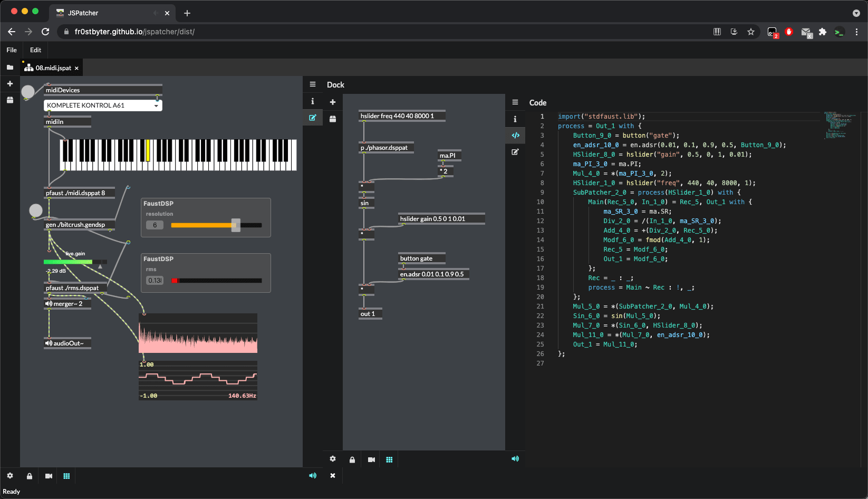Select the 08.midi.jspat tab
This screenshot has width=868, height=499.
point(51,68)
